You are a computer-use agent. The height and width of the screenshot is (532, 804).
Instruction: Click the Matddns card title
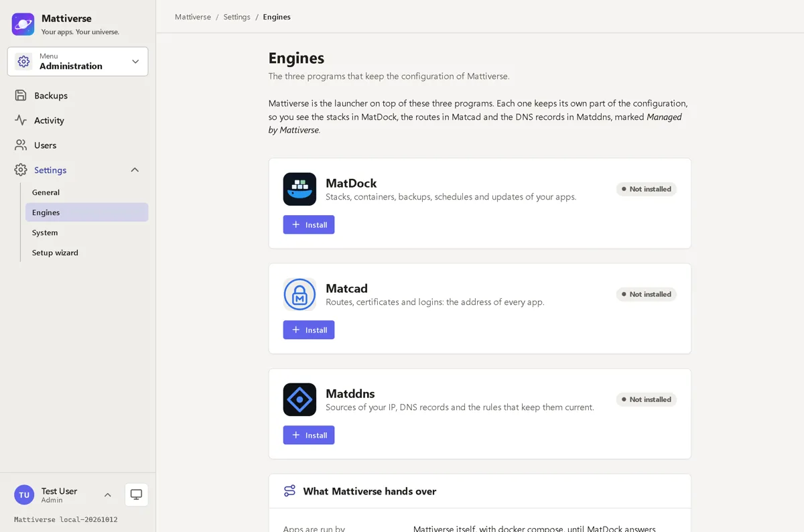tap(350, 393)
